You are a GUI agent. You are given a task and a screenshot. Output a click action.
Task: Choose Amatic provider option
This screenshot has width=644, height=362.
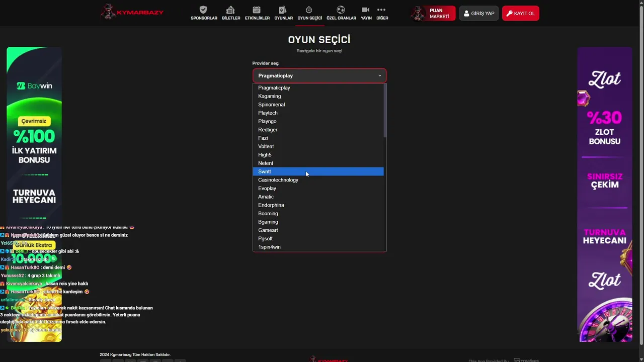[318, 197]
